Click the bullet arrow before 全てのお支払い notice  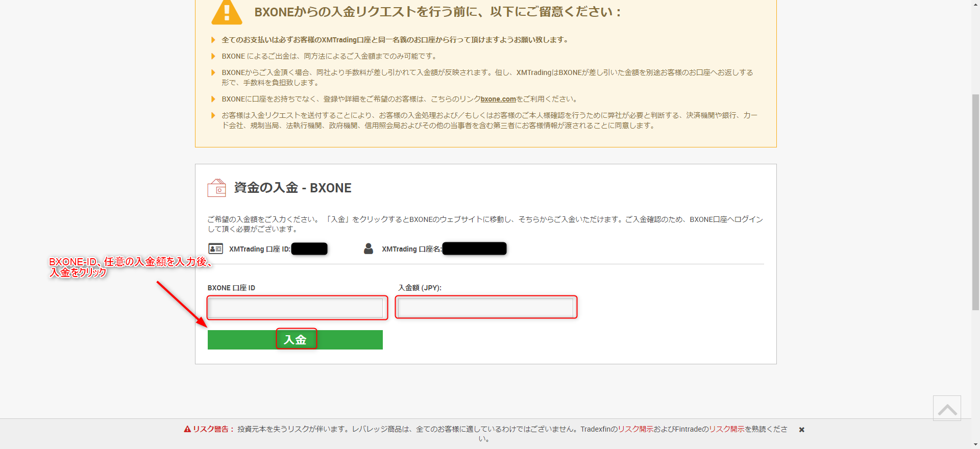213,40
